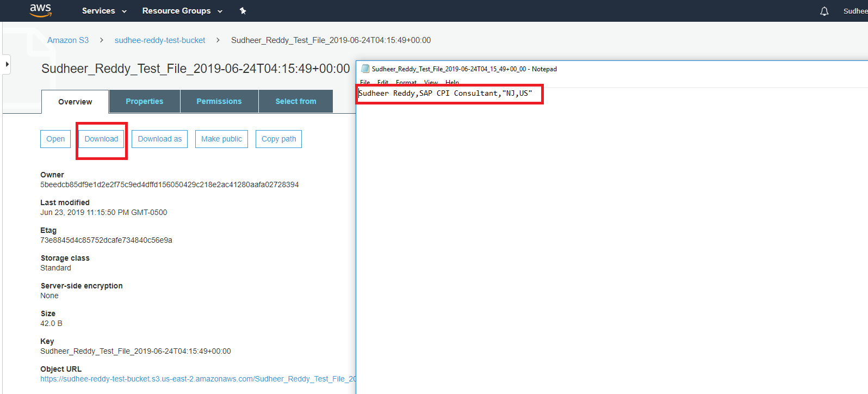The width and height of the screenshot is (868, 394).
Task: Click the Size value 42.0 B
Action: click(x=51, y=323)
